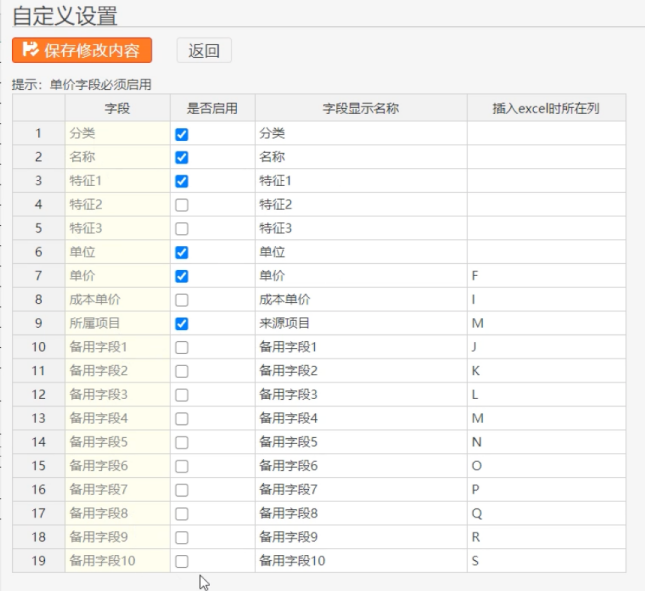645x591 pixels.
Task: Click the 返回 button
Action: 204,50
